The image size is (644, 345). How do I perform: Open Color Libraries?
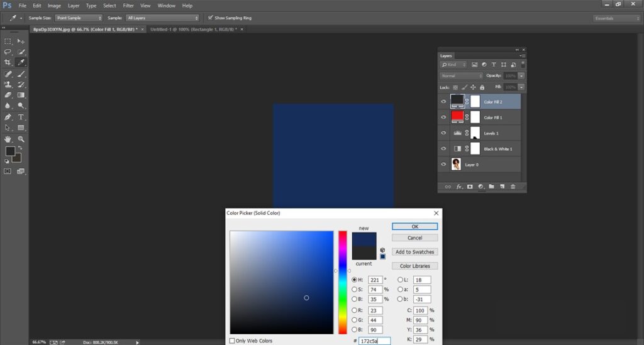click(415, 266)
